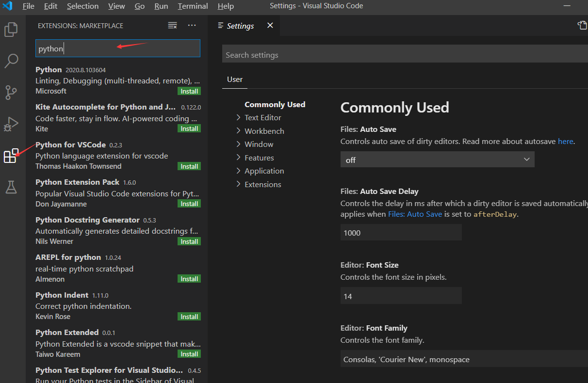Image resolution: width=588 pixels, height=383 pixels.
Task: Click the Extensions: Marketplace header
Action: (x=81, y=26)
